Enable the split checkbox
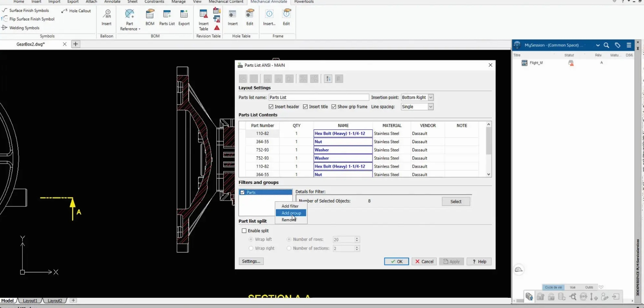 coord(244,231)
